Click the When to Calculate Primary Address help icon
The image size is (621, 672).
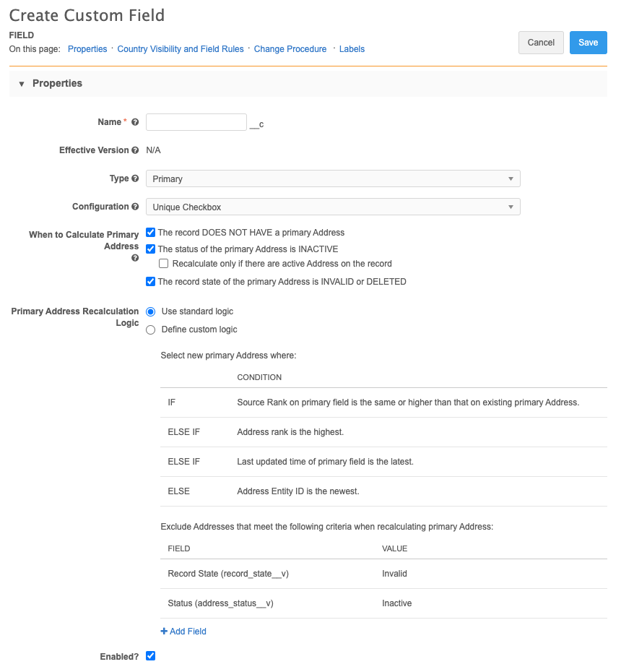135,258
